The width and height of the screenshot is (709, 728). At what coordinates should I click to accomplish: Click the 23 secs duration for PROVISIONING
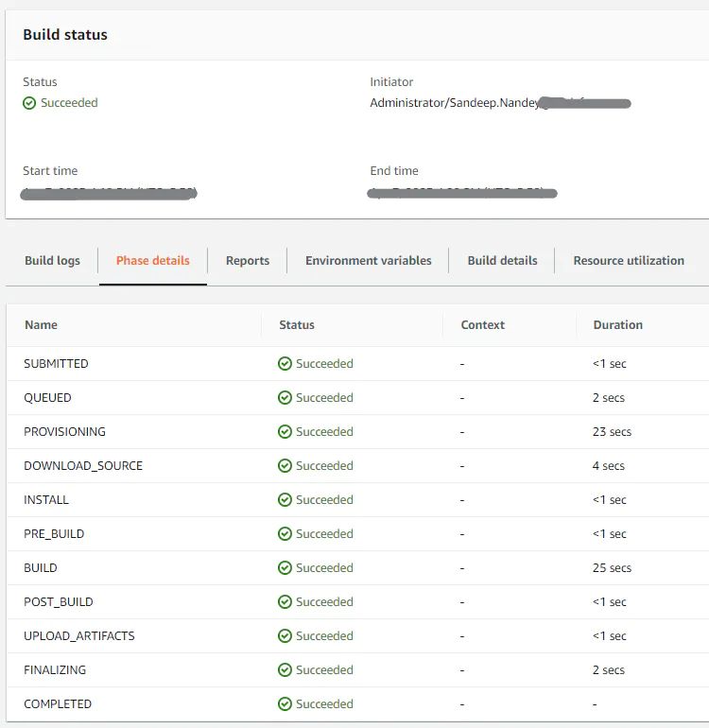point(612,432)
